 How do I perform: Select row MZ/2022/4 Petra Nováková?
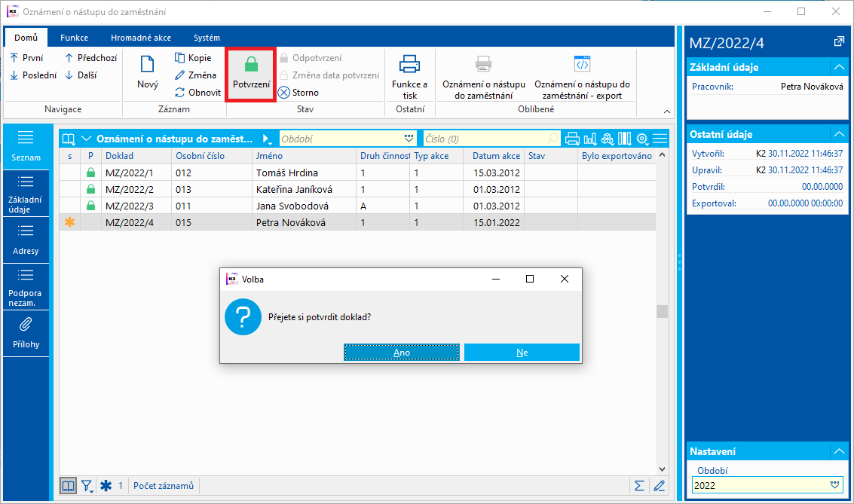point(357,222)
